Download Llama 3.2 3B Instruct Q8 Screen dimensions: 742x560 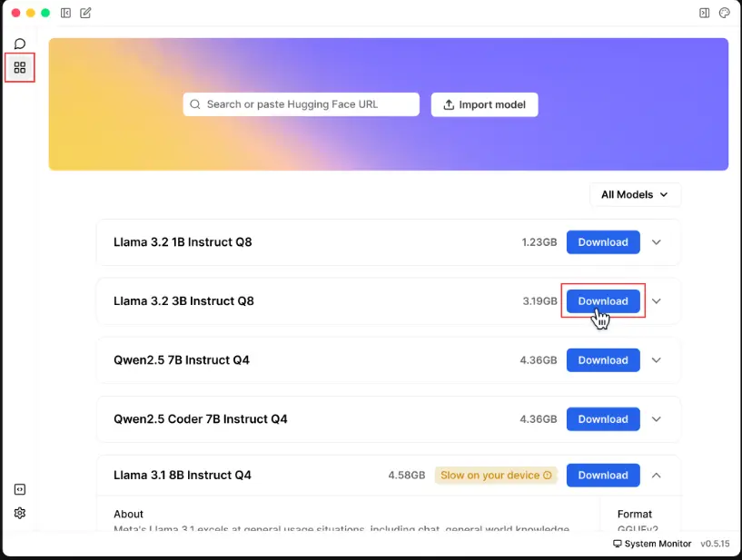click(603, 301)
